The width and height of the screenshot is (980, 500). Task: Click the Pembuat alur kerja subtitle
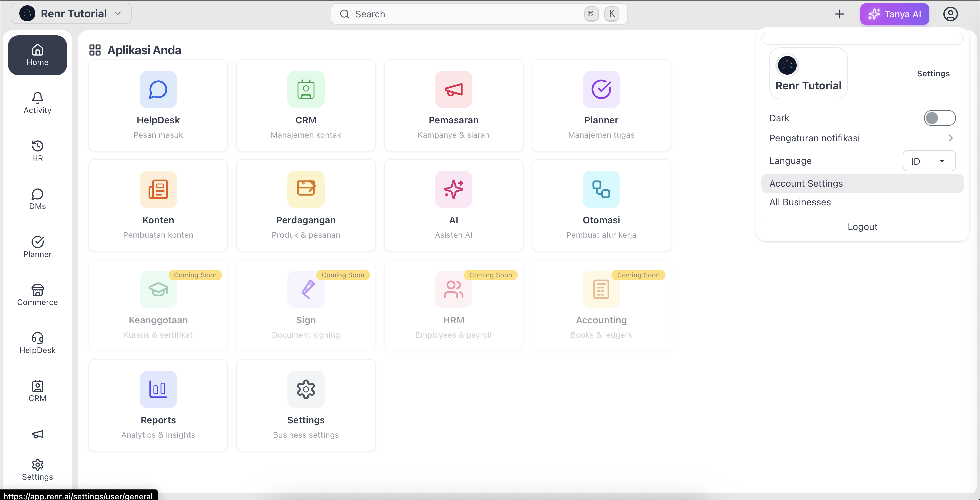pos(601,235)
